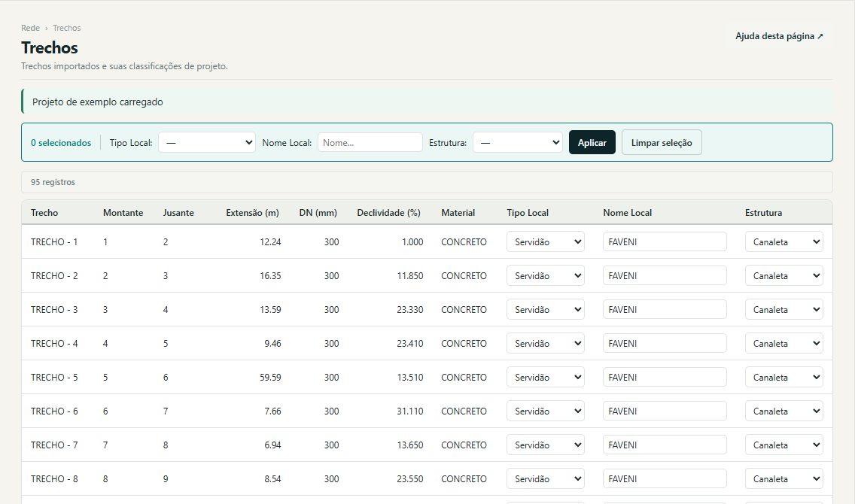The width and height of the screenshot is (855, 504).
Task: Go to Rede breadcrumb
Action: (31, 28)
